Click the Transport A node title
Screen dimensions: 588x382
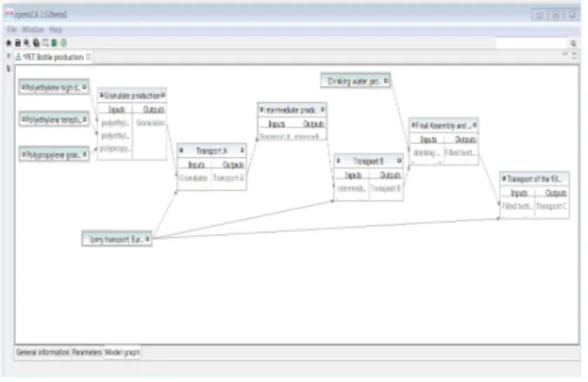tap(212, 151)
